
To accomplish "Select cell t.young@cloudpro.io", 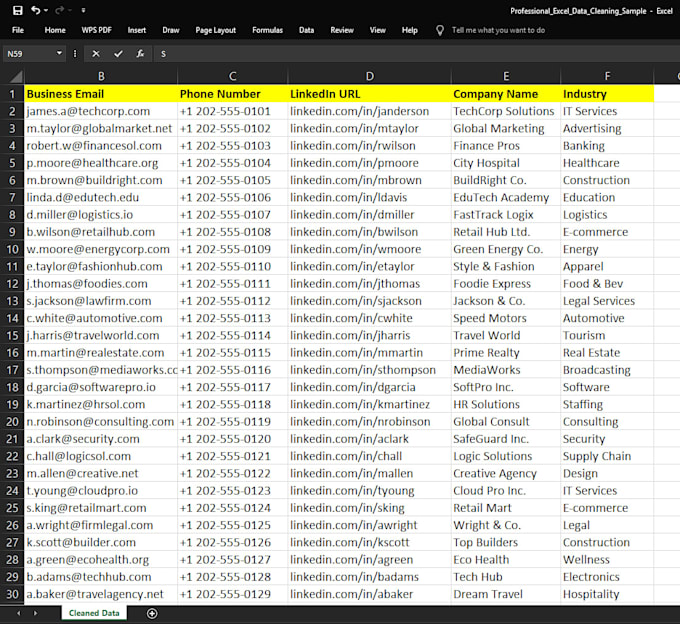I will click(101, 490).
